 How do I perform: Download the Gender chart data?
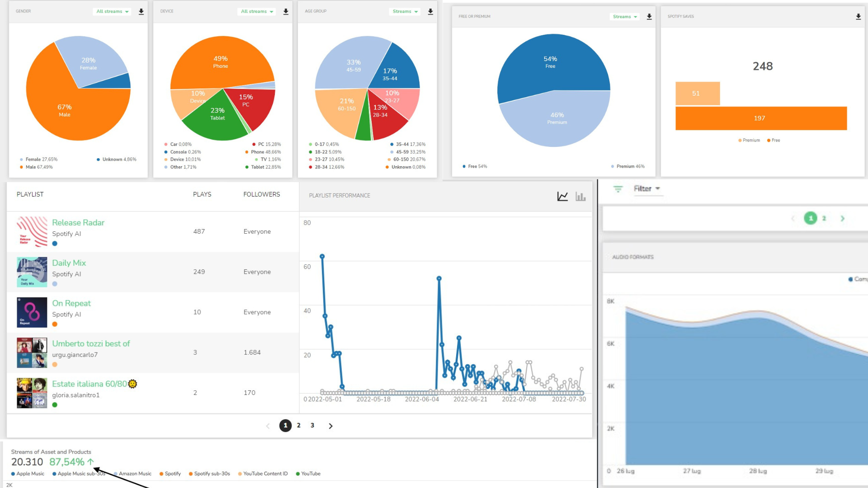click(x=141, y=12)
